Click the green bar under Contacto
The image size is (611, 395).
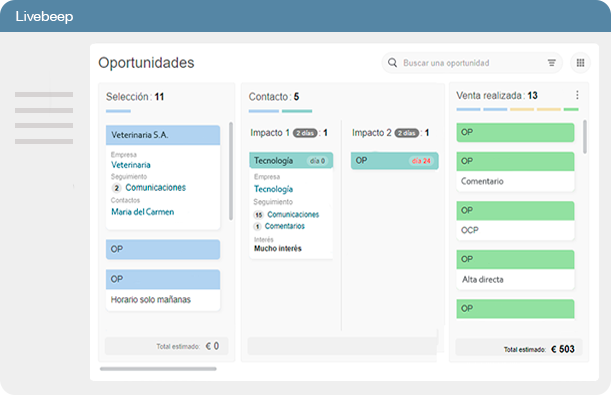(297, 111)
